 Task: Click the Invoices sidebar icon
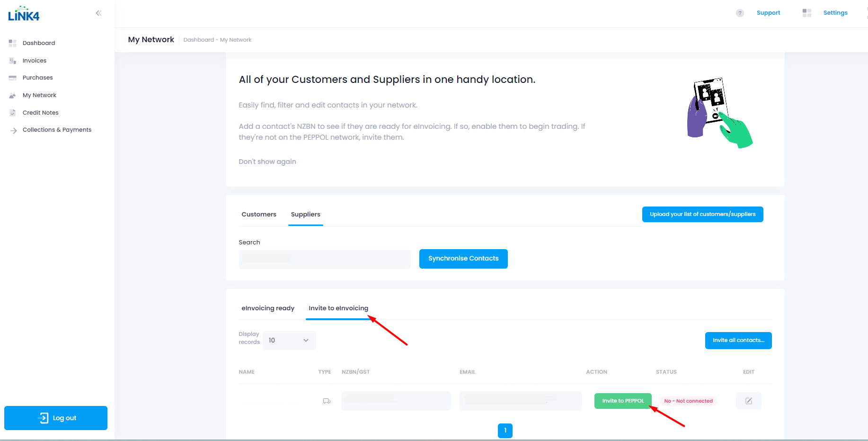(13, 61)
